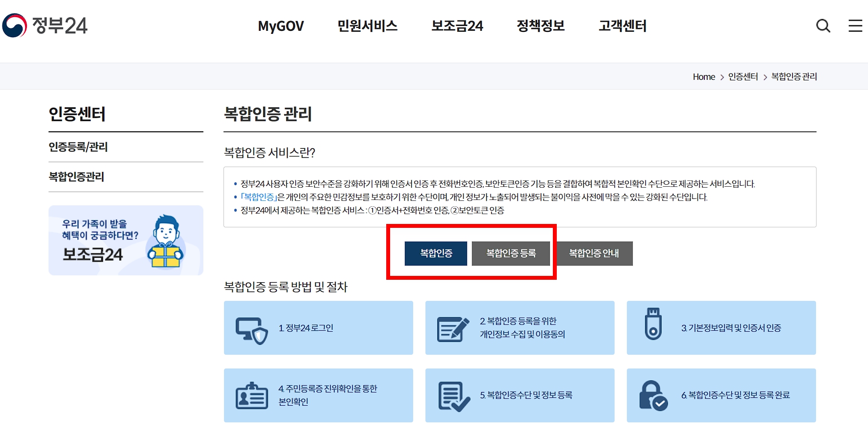Select 인증등록/관리 in the sidebar

[x=78, y=147]
